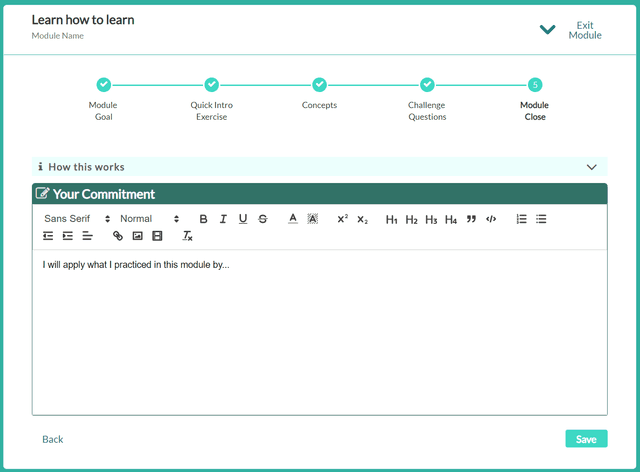The width and height of the screenshot is (640, 472).
Task: Click inside the commitment text area
Action: point(319,330)
